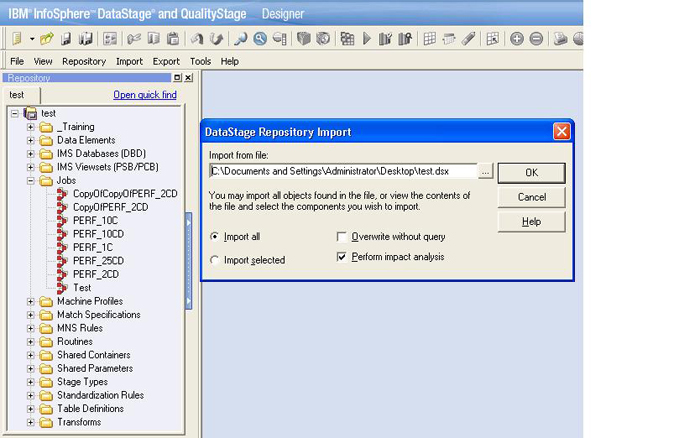Close the Repository panel
700x438 pixels.
188,77
